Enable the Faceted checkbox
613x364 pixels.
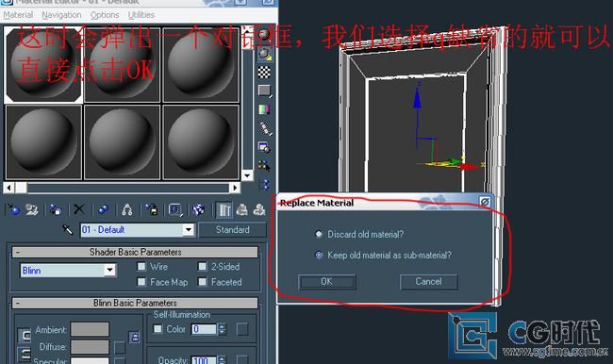(x=202, y=282)
